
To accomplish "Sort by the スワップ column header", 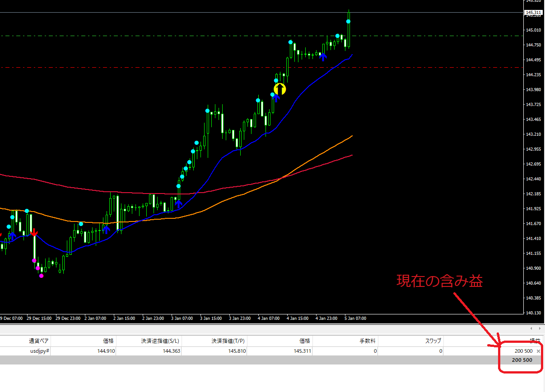I will 432,341.
